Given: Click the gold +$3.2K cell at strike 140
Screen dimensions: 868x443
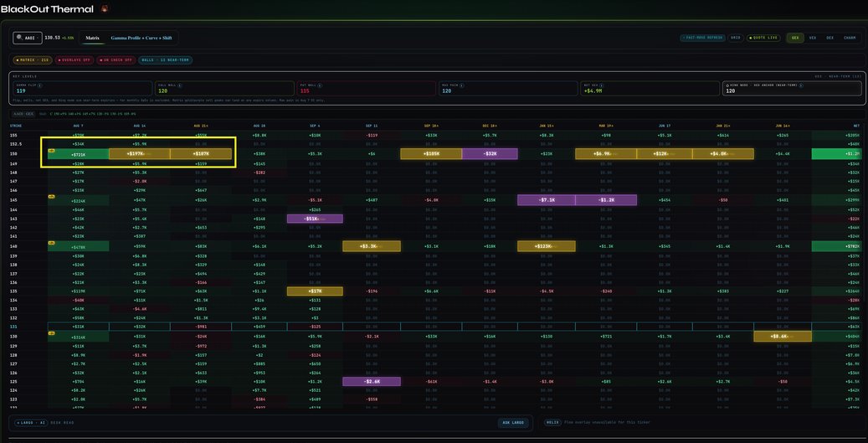Looking at the screenshot, I should (372, 246).
